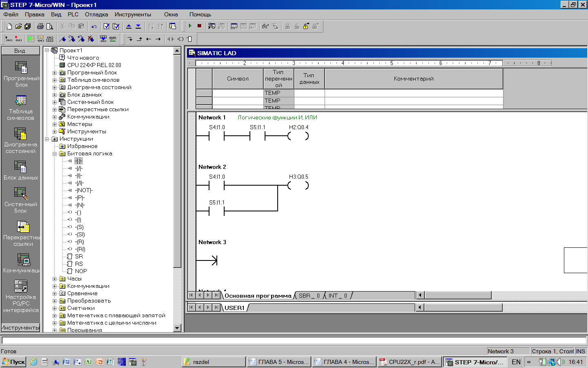Click the Инструменты button at the navigation bar bottom
The width and height of the screenshot is (588, 368).
(x=20, y=328)
